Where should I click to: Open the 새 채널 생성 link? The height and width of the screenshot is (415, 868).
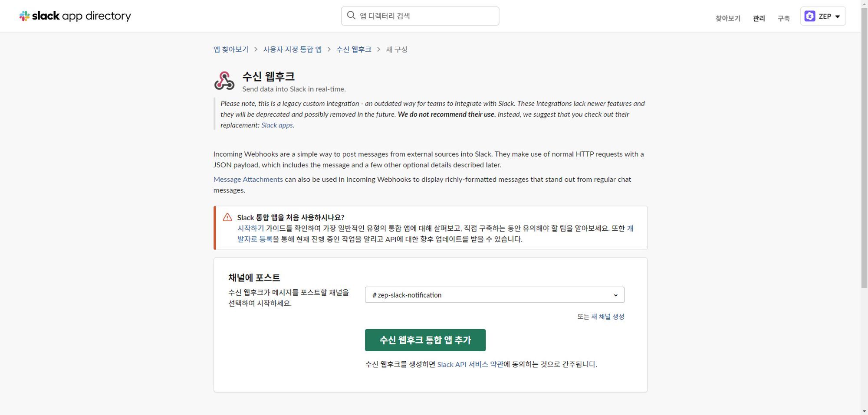click(608, 317)
